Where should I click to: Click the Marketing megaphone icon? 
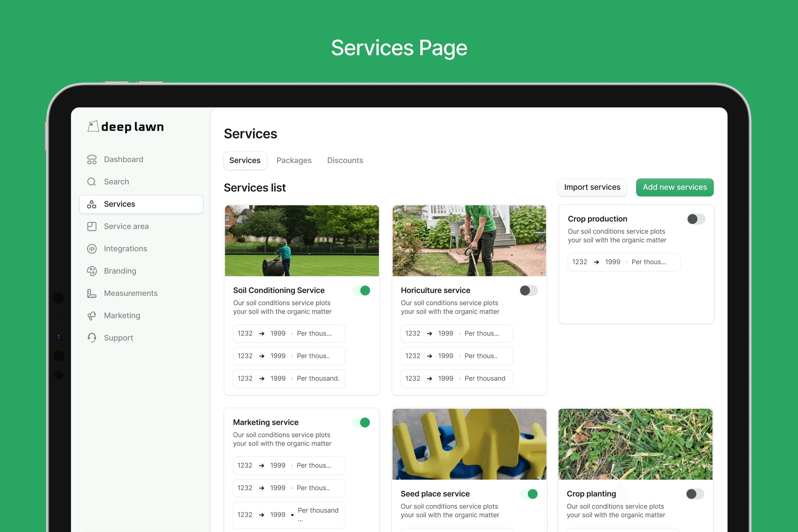(x=92, y=316)
